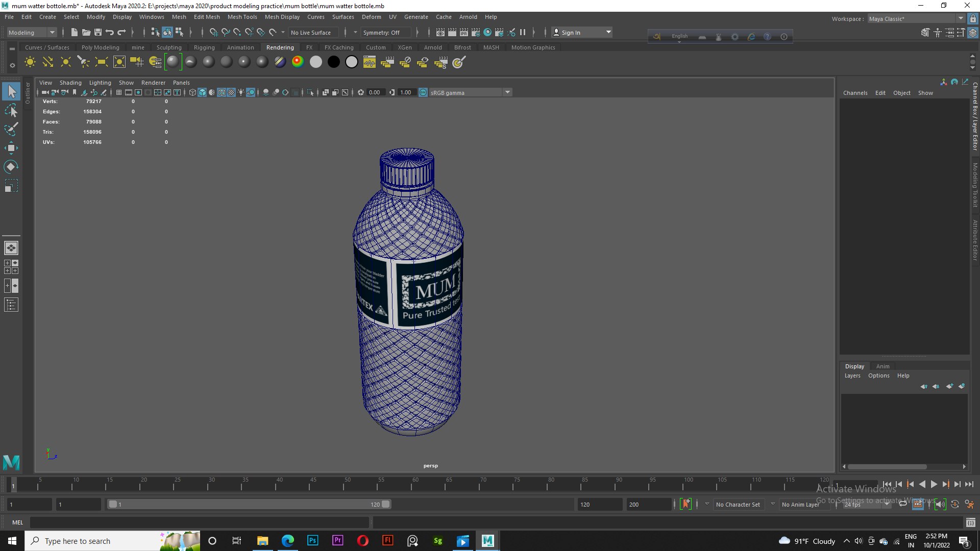Click the Undo arrow icon
Image resolution: width=980 pixels, height=551 pixels.
(110, 32)
